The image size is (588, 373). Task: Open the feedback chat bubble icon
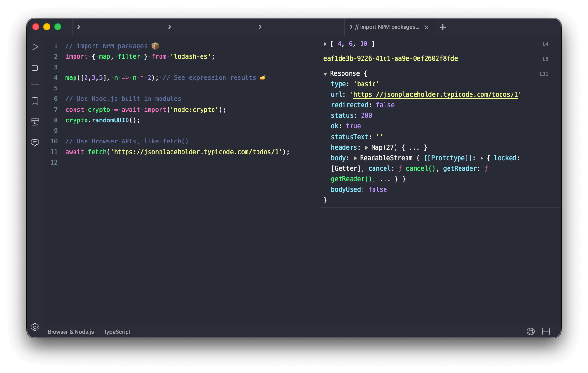pos(35,143)
